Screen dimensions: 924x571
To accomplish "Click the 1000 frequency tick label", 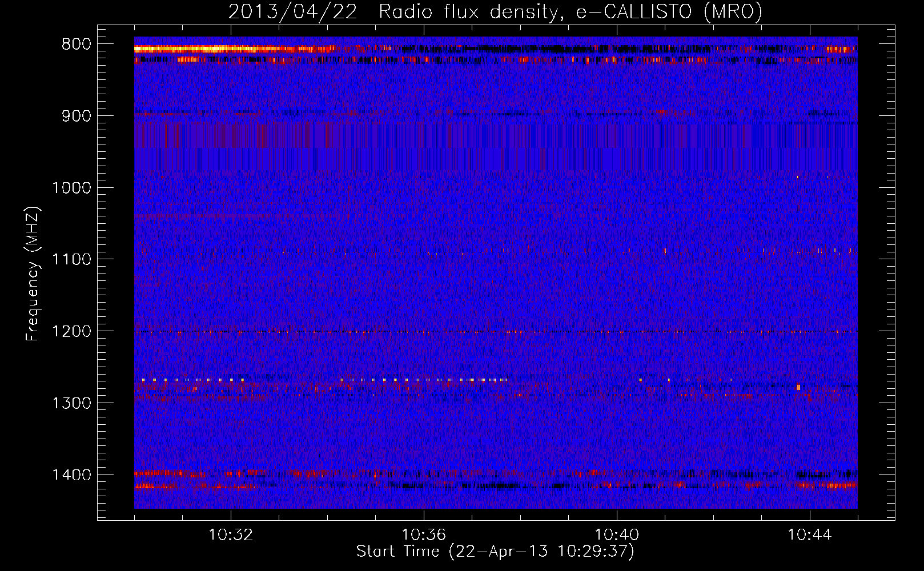I will point(71,188).
